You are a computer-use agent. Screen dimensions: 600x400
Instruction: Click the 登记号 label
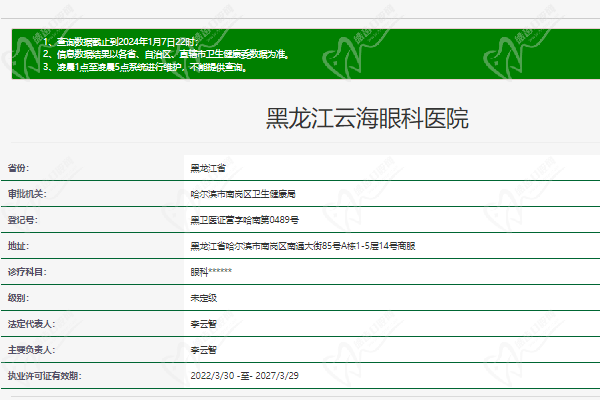coord(23,220)
